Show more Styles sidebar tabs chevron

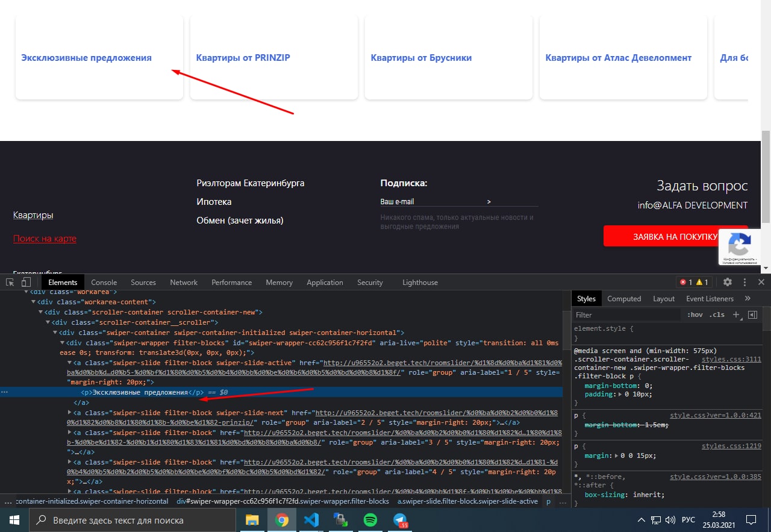[748, 298]
